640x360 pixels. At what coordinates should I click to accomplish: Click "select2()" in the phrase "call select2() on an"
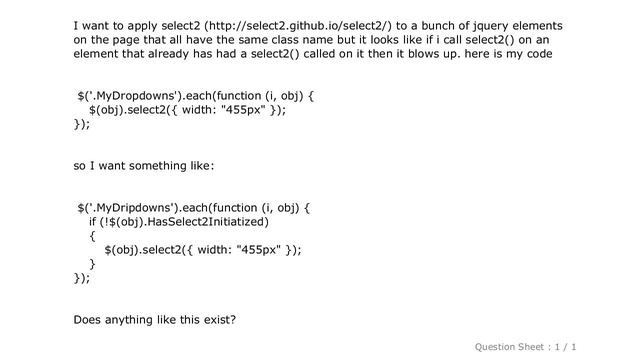click(x=490, y=40)
